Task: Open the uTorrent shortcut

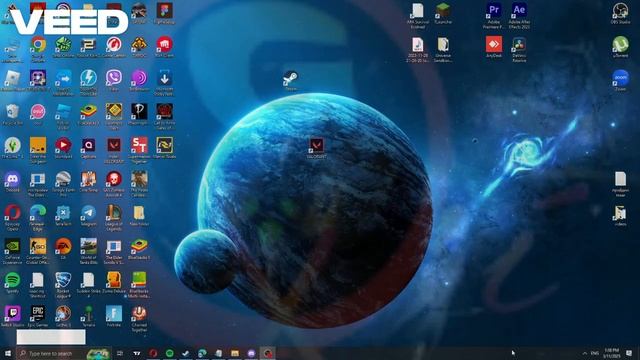Action: (x=620, y=44)
